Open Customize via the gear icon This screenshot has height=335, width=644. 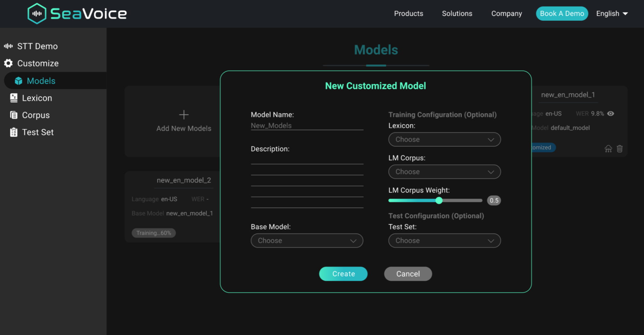pyautogui.click(x=8, y=63)
